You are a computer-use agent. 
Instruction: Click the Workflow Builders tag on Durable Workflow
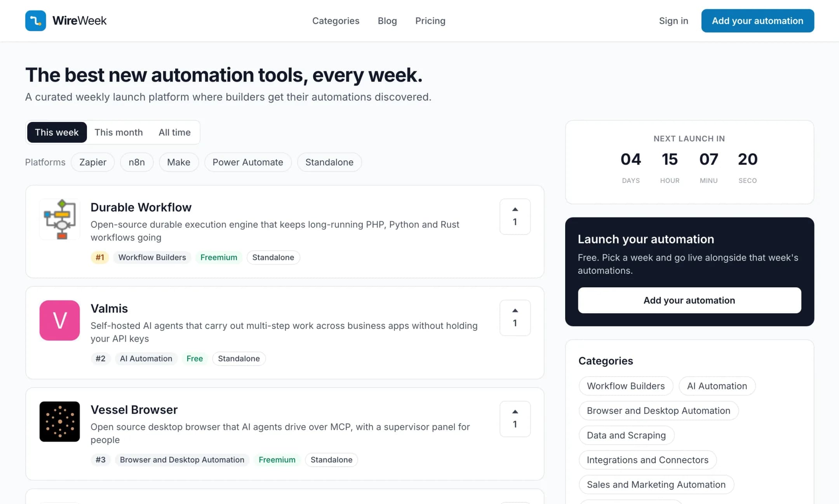[152, 257]
